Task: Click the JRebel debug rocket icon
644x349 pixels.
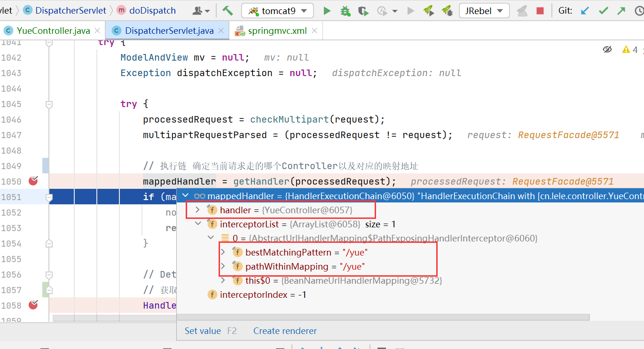Action: coord(447,10)
